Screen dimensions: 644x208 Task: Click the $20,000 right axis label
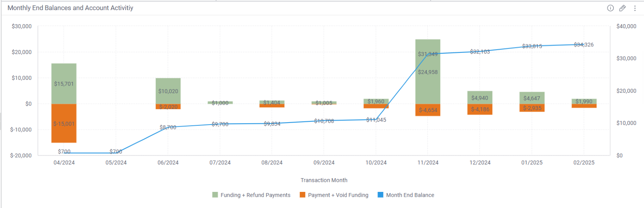tap(626, 91)
